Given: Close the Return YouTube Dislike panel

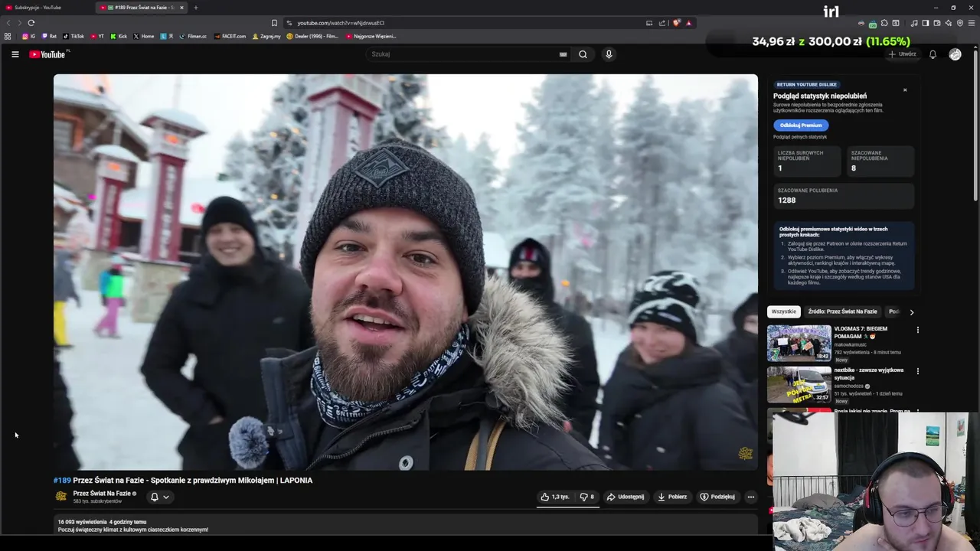Looking at the screenshot, I should (x=905, y=90).
